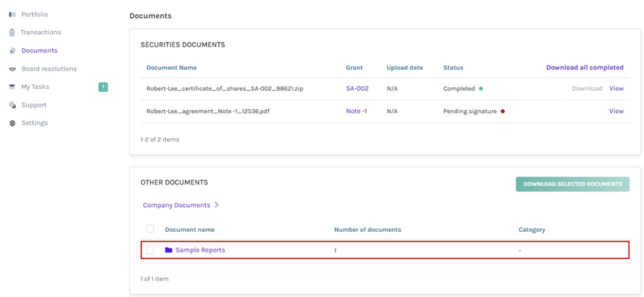644x297 pixels.
Task: Click the OTHER DOCUMENTS heading
Action: point(174,182)
